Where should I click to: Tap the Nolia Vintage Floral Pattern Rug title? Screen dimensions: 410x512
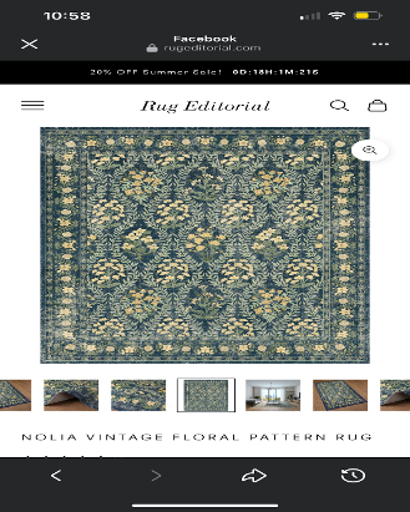coord(197,437)
